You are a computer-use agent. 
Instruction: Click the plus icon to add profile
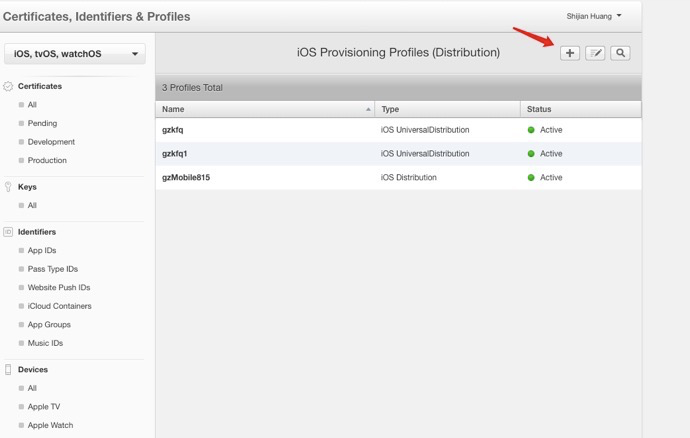pos(569,53)
